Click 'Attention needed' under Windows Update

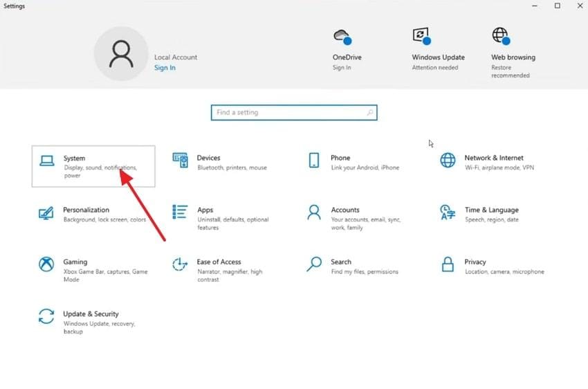[435, 68]
